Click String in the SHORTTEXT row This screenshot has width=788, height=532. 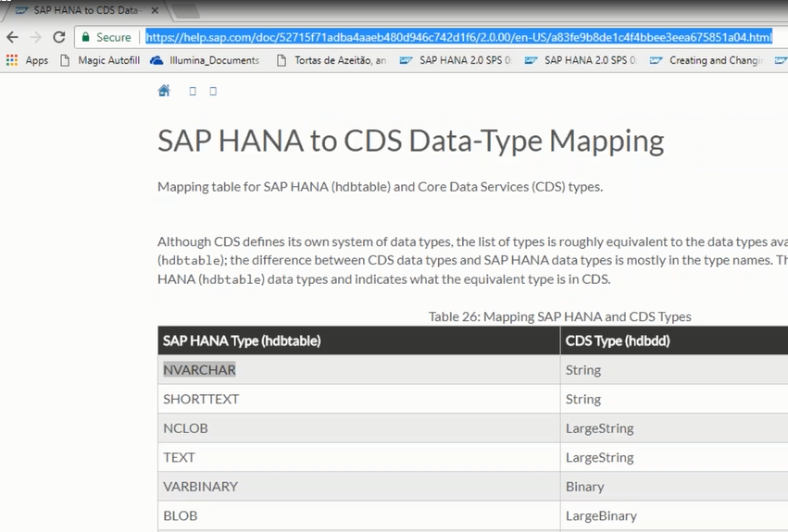pyautogui.click(x=583, y=400)
